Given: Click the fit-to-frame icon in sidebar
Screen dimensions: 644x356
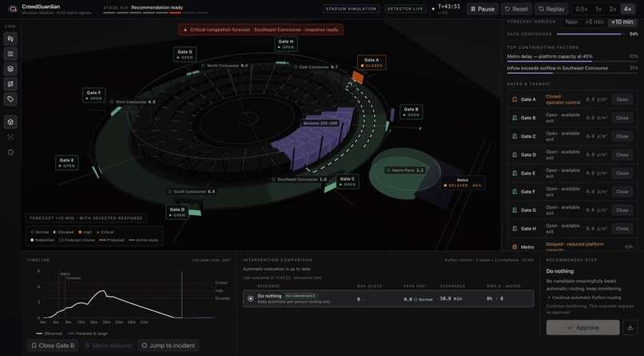Looking at the screenshot, I should point(10,137).
